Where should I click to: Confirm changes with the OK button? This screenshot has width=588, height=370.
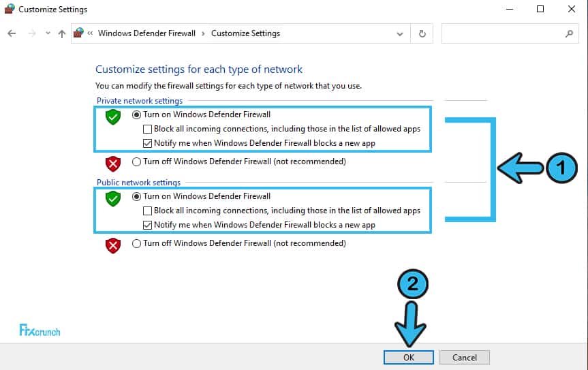(x=409, y=357)
